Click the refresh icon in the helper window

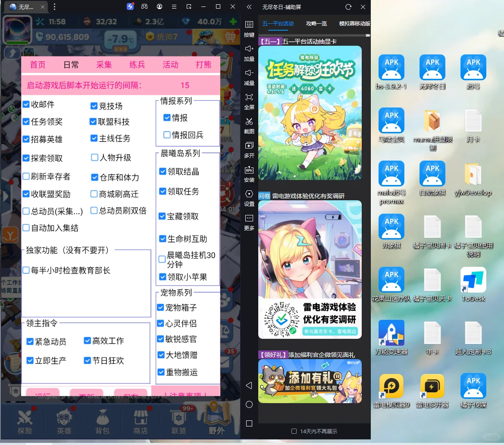pyautogui.click(x=348, y=7)
